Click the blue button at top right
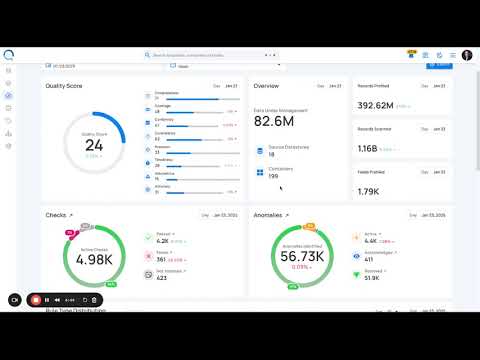The height and width of the screenshot is (360, 480). [439, 65]
